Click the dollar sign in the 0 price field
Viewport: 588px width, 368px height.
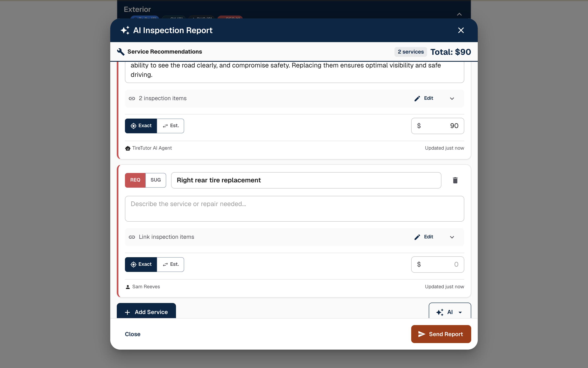pyautogui.click(x=419, y=264)
